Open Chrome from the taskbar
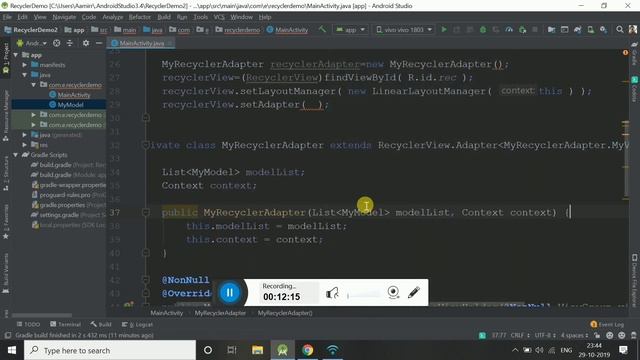 (308, 350)
